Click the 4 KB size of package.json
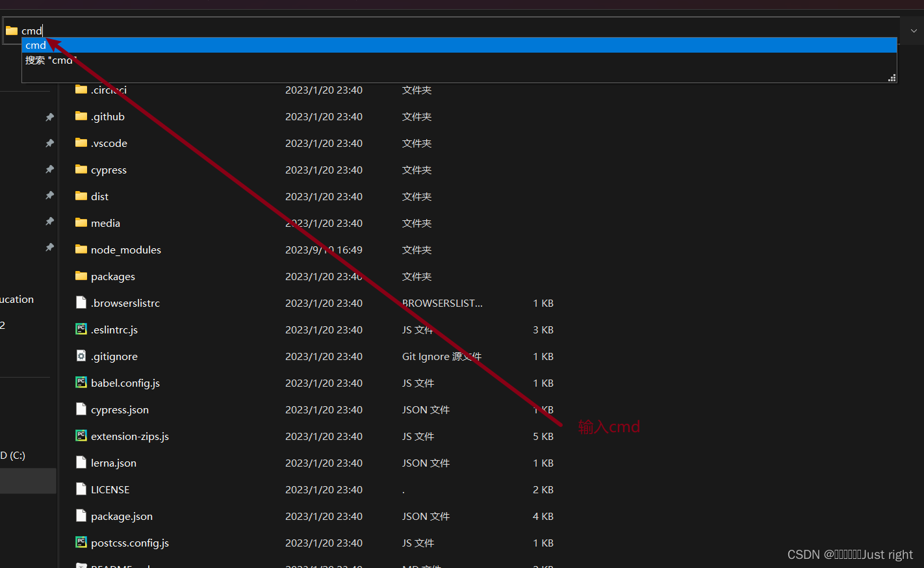The height and width of the screenshot is (568, 924). click(543, 516)
